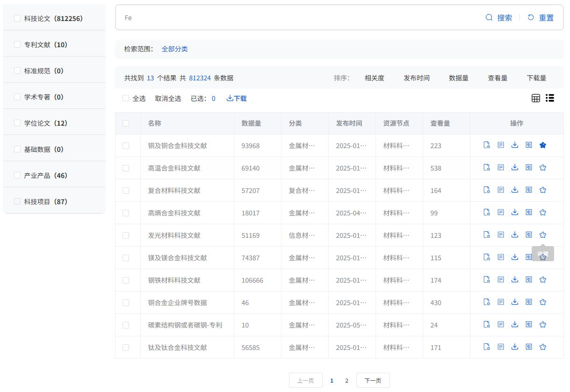Screen dimensions: 570x392
Task: Go to page 2 of results
Action: tap(346, 381)
